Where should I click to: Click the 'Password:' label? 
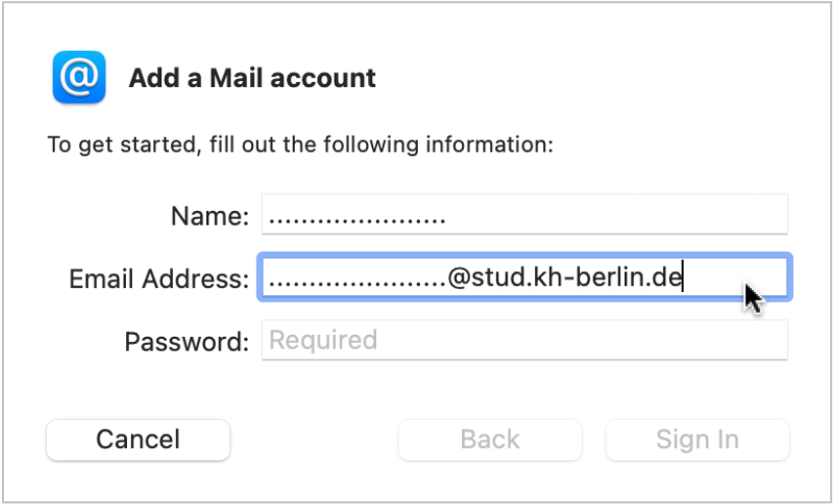[187, 342]
